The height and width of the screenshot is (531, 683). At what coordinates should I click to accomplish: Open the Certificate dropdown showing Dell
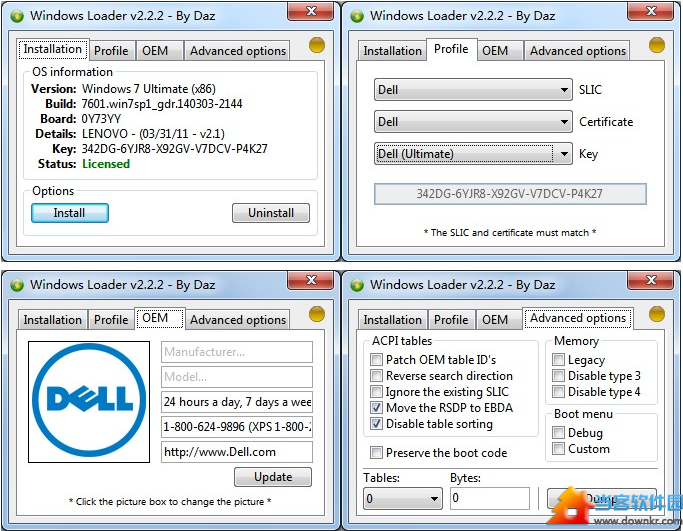(x=473, y=122)
